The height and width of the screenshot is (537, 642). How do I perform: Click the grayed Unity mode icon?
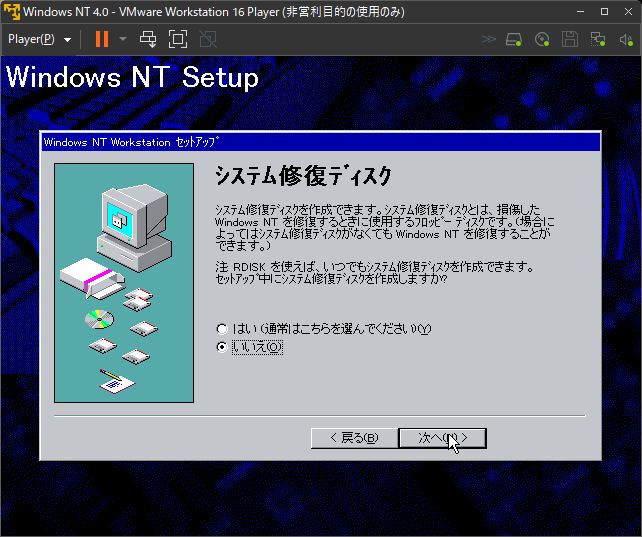[x=208, y=39]
